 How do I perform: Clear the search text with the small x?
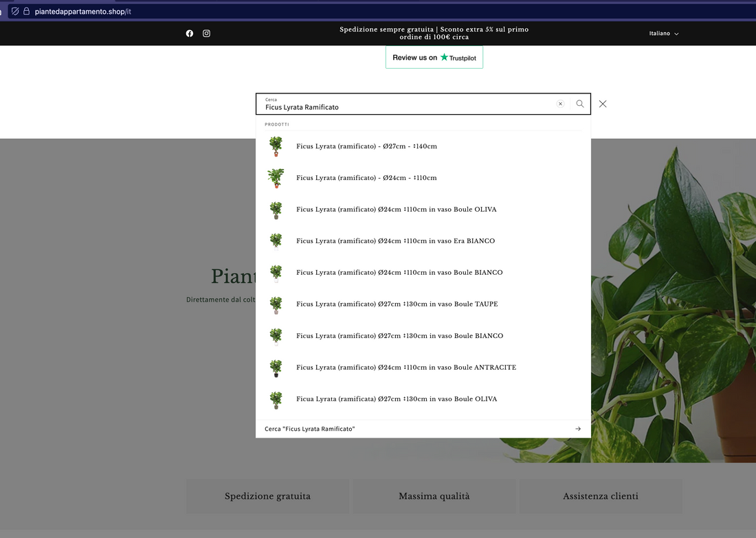coord(560,104)
